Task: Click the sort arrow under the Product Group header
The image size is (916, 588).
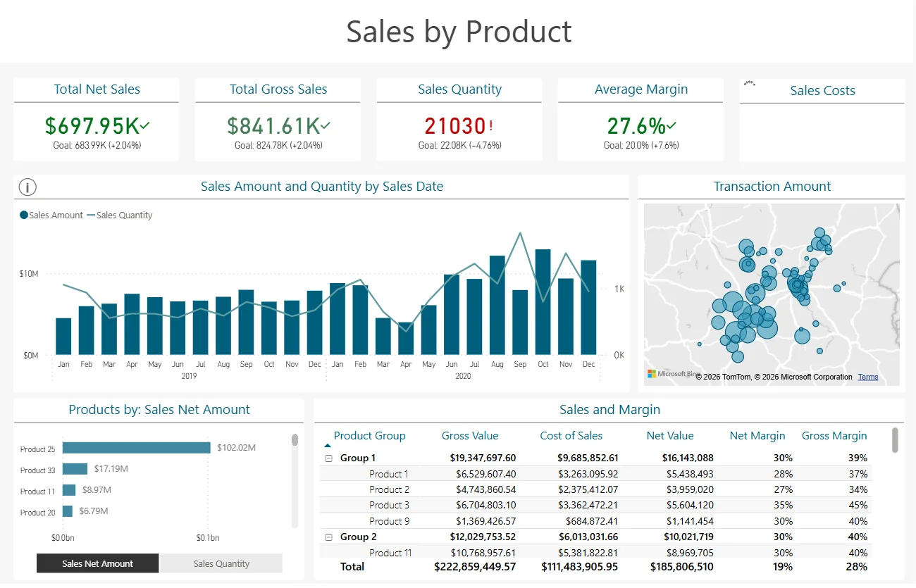Action: pyautogui.click(x=327, y=446)
